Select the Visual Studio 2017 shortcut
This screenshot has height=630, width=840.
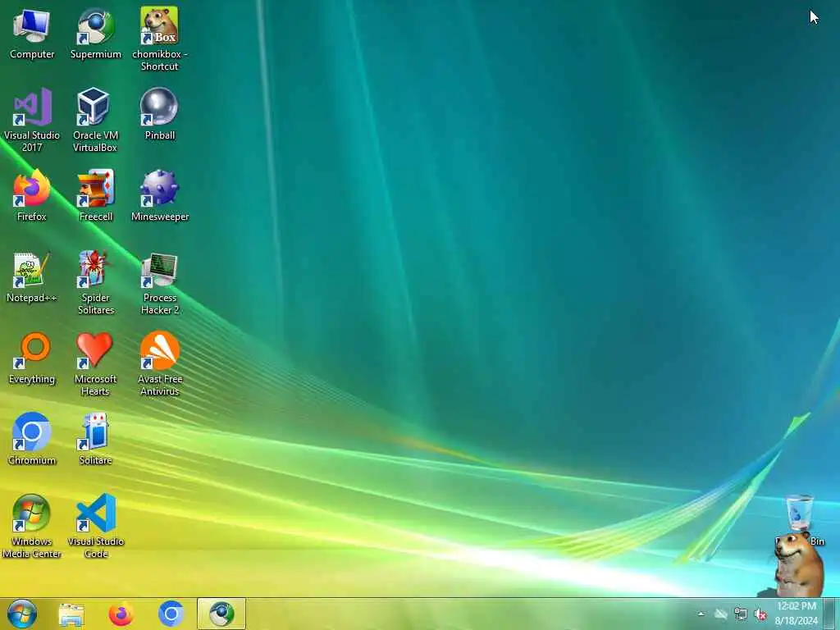click(x=32, y=120)
